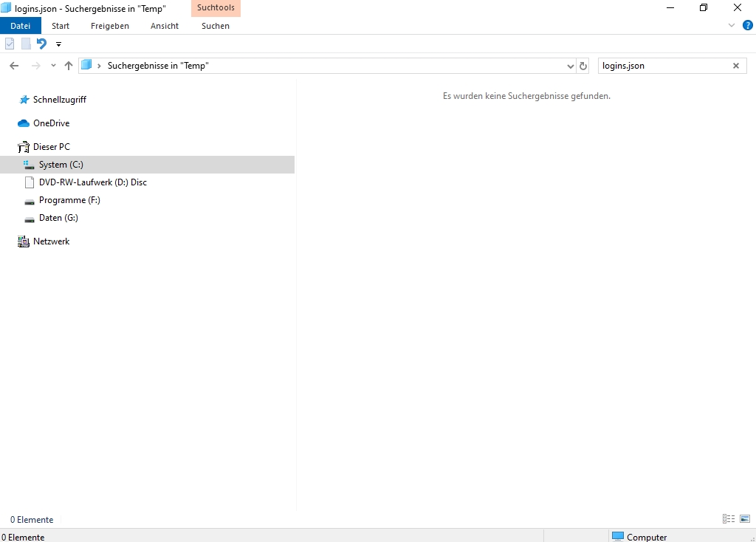Go up one folder level arrow
The width and height of the screenshot is (756, 542).
click(x=69, y=66)
